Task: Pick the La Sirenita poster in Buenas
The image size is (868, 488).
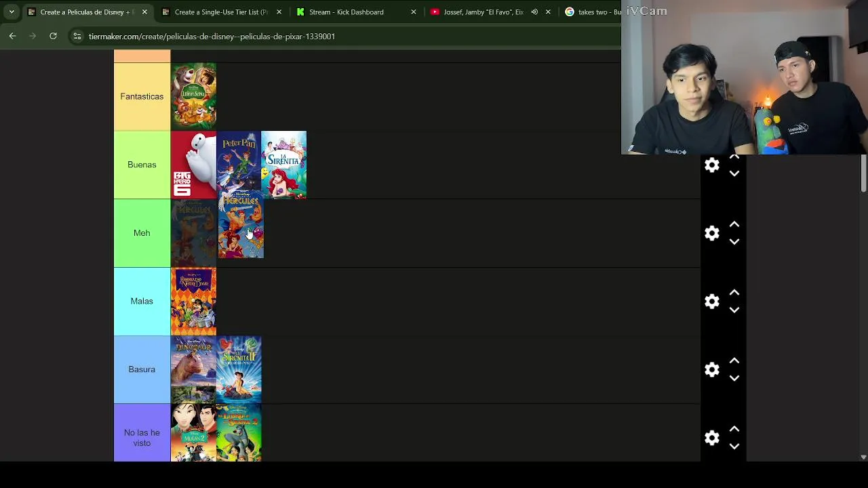Action: (283, 165)
